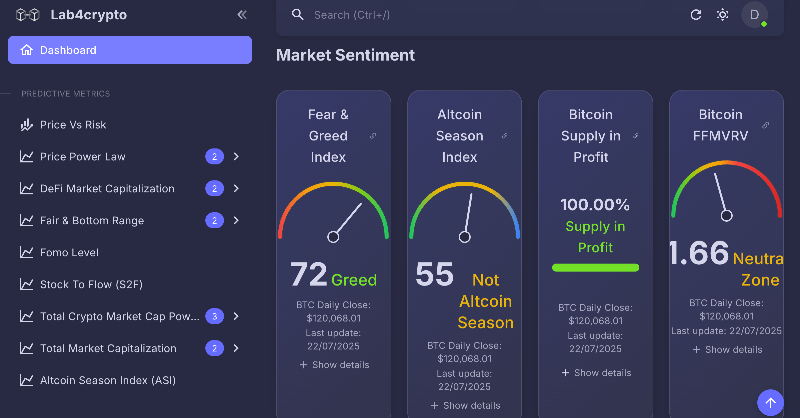The width and height of the screenshot is (800, 418).
Task: Toggle the light/dark theme sun icon
Action: pyautogui.click(x=722, y=15)
